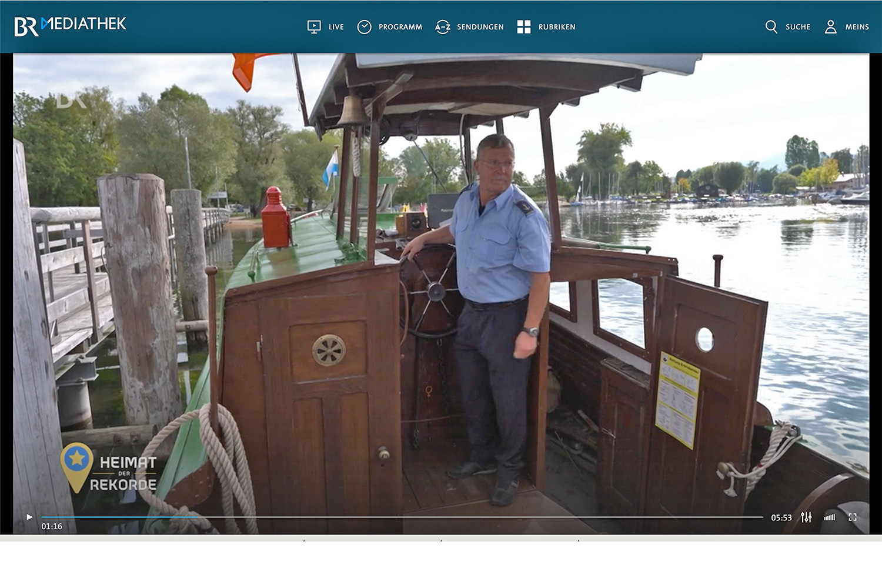Click the Rubriken grid icon
Screen dimensions: 882x588
pyautogui.click(x=524, y=26)
